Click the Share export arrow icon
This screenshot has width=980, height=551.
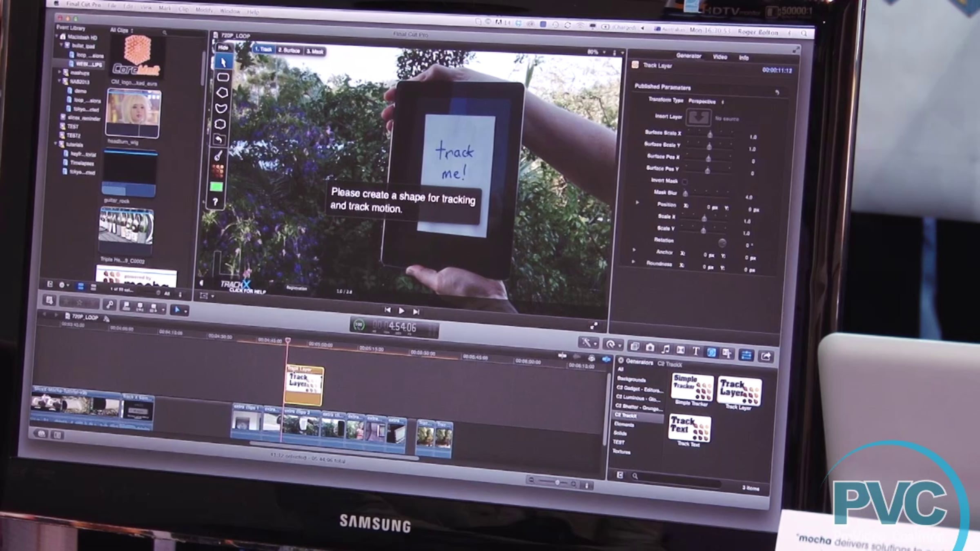pos(766,357)
